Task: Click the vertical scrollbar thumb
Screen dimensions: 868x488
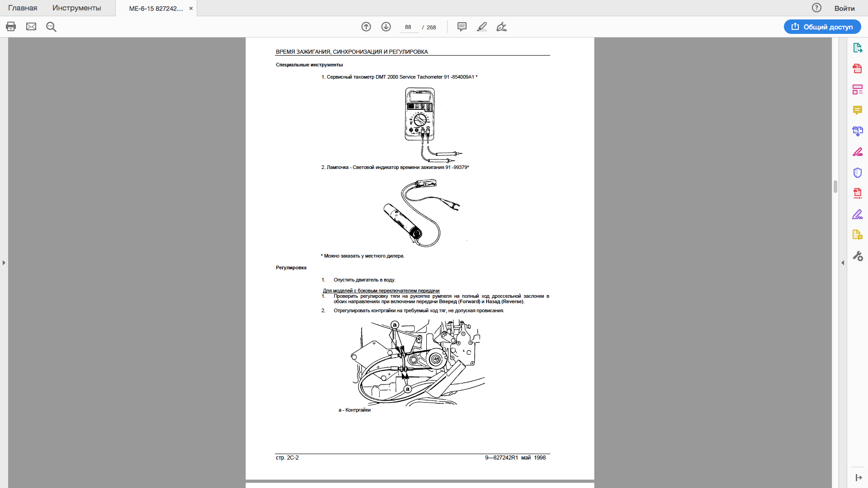Action: (x=835, y=187)
